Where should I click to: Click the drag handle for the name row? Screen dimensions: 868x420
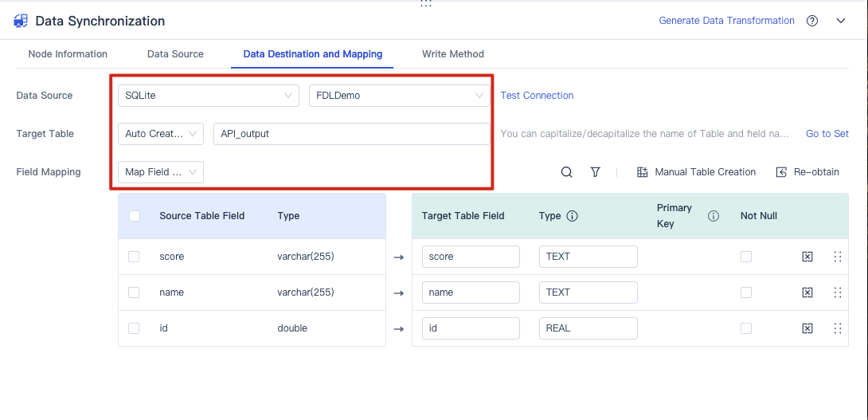coord(837,292)
